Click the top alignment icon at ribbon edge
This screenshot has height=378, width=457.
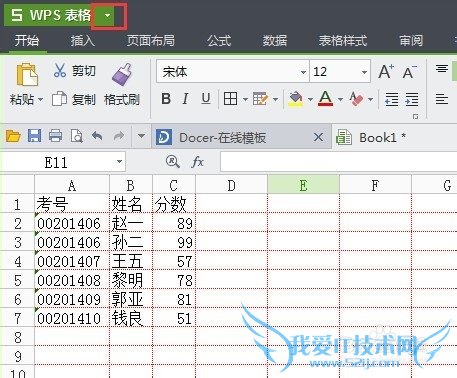click(x=442, y=69)
